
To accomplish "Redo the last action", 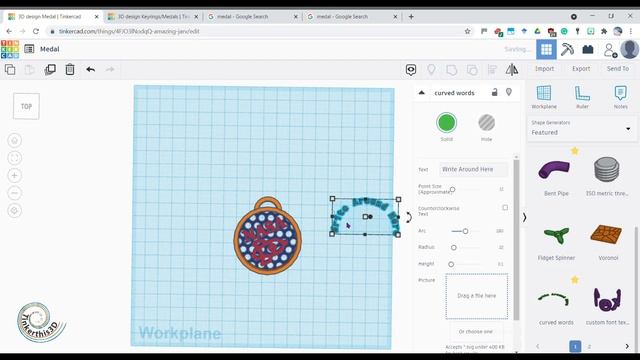I will 110,69.
